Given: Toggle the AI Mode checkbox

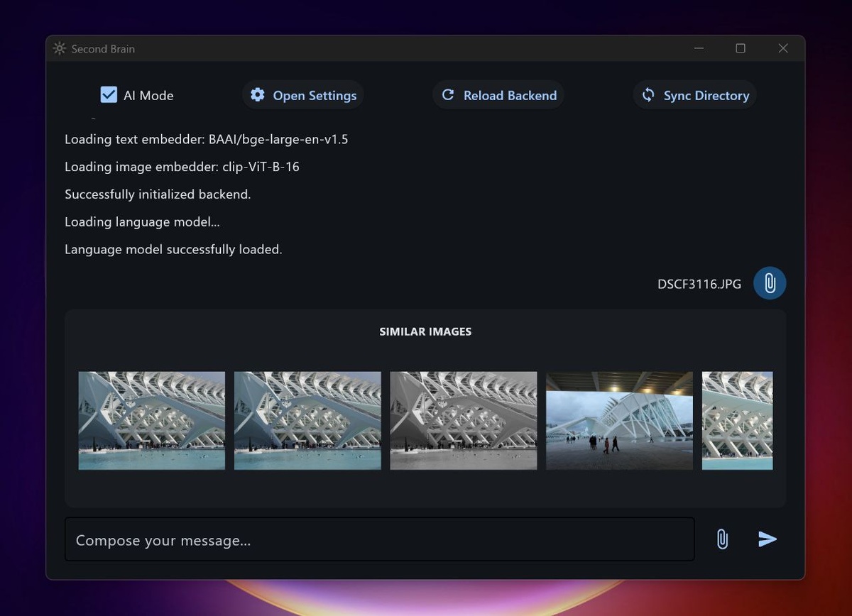Looking at the screenshot, I should click(x=109, y=94).
